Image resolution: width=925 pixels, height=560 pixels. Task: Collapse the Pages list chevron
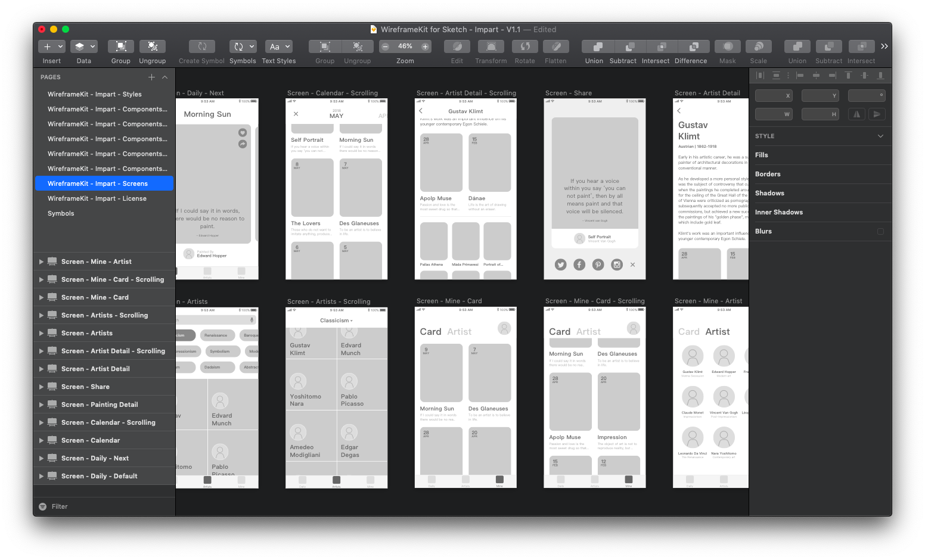coord(165,77)
